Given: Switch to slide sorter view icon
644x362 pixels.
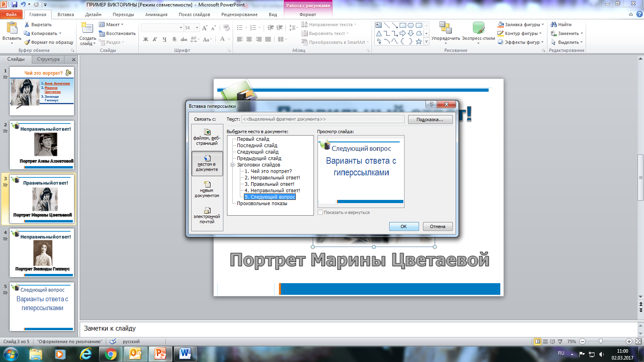Looking at the screenshot, I should pyautogui.click(x=545, y=341).
